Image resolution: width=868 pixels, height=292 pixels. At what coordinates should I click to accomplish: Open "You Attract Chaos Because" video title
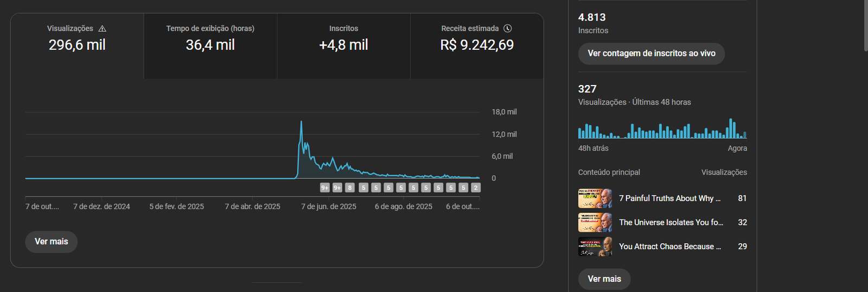coord(670,246)
